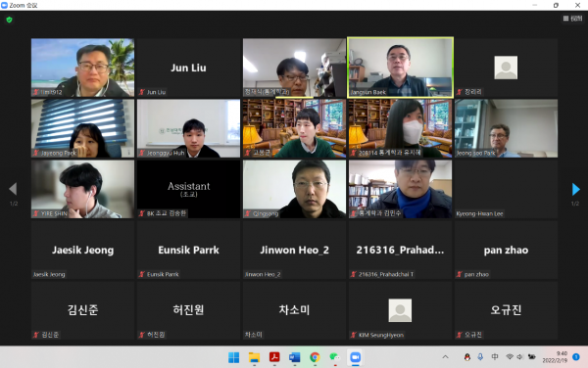Open Zoom from the taskbar
The image size is (588, 368).
(x=355, y=357)
